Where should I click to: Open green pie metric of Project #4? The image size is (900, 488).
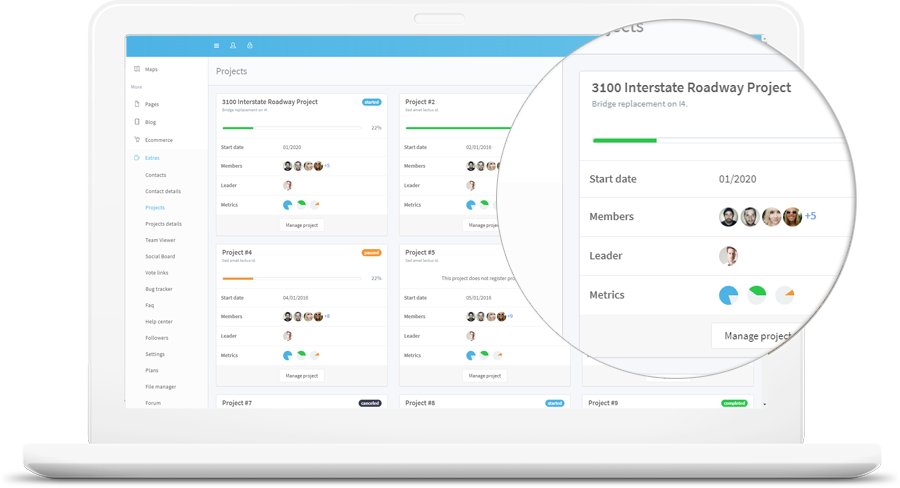301,355
